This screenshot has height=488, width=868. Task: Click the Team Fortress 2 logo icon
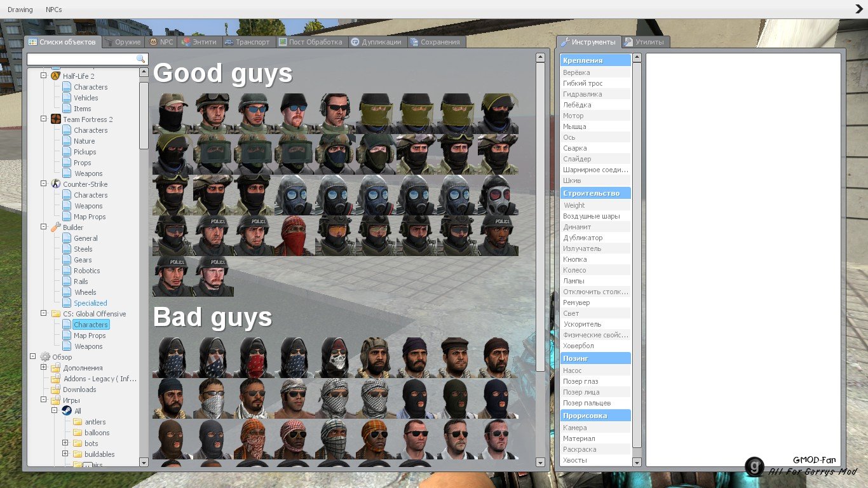56,119
